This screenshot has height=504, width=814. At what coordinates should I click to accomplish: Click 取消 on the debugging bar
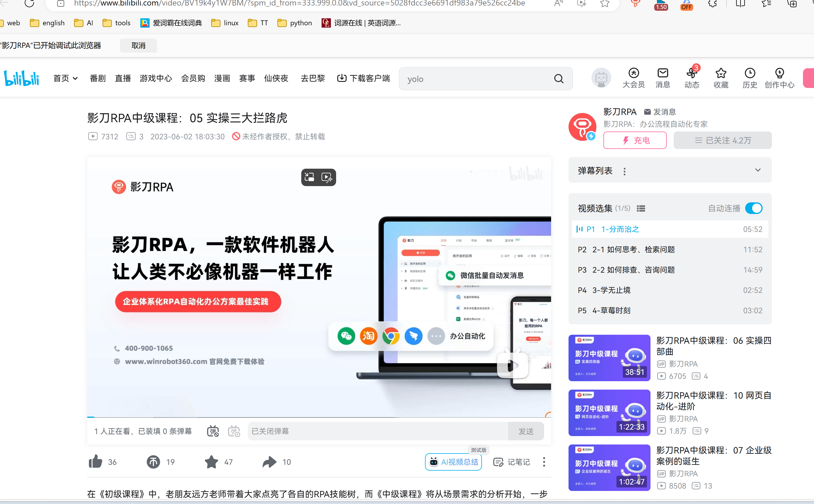tap(138, 45)
